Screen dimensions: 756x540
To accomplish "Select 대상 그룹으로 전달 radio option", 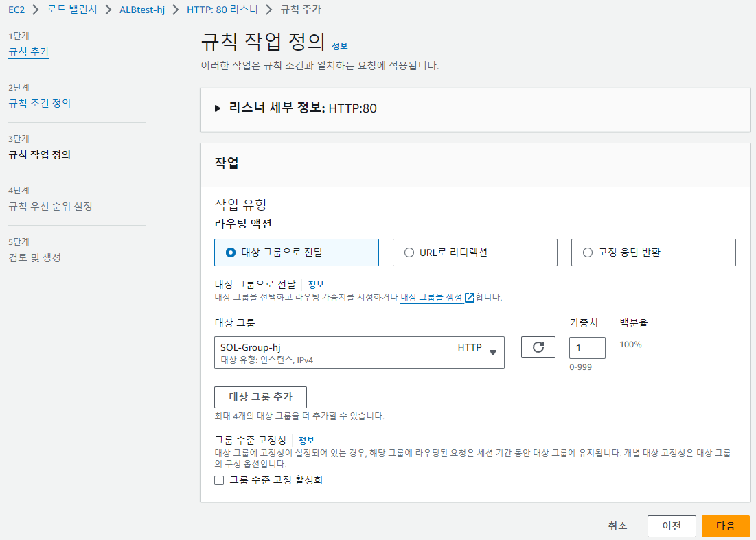I will [x=297, y=253].
